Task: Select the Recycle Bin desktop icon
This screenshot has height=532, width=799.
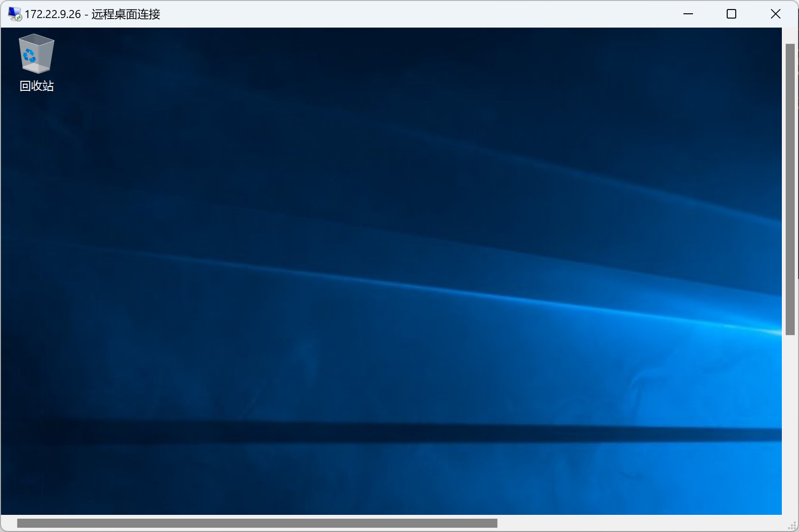Action: pyautogui.click(x=36, y=54)
